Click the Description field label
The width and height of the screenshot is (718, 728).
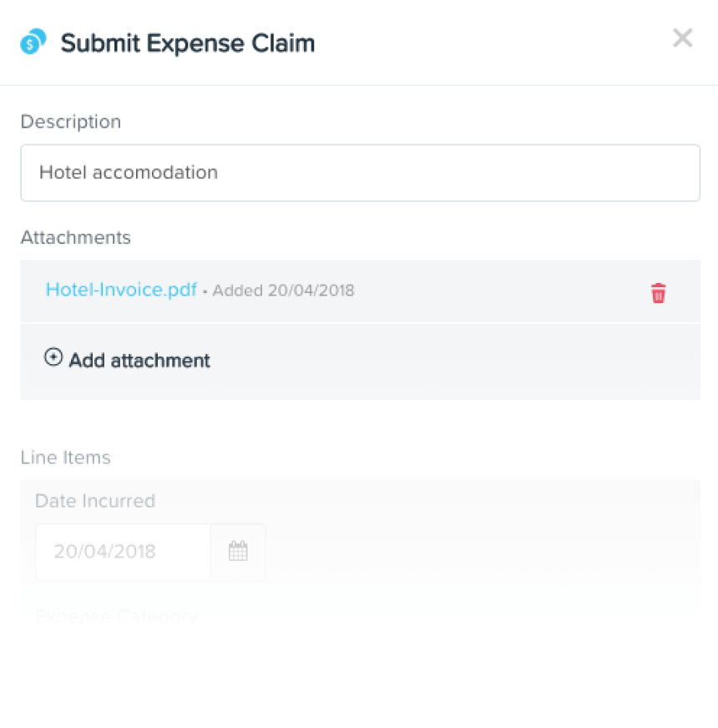pos(71,122)
